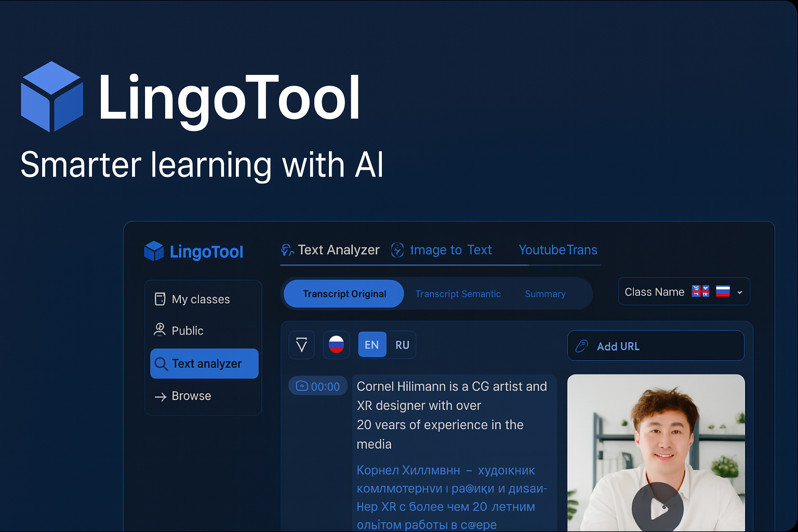Click the LingoTool cube logo
The image size is (798, 532).
153,251
